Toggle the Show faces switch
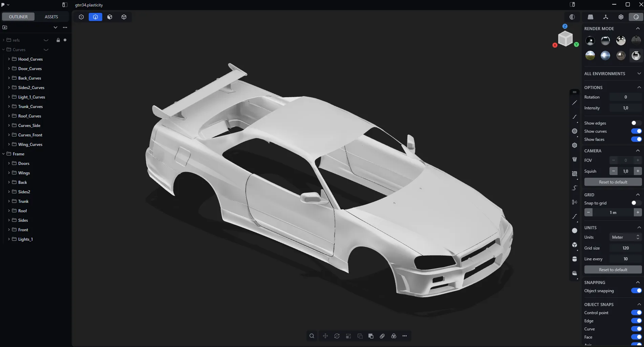644x347 pixels. pos(636,139)
